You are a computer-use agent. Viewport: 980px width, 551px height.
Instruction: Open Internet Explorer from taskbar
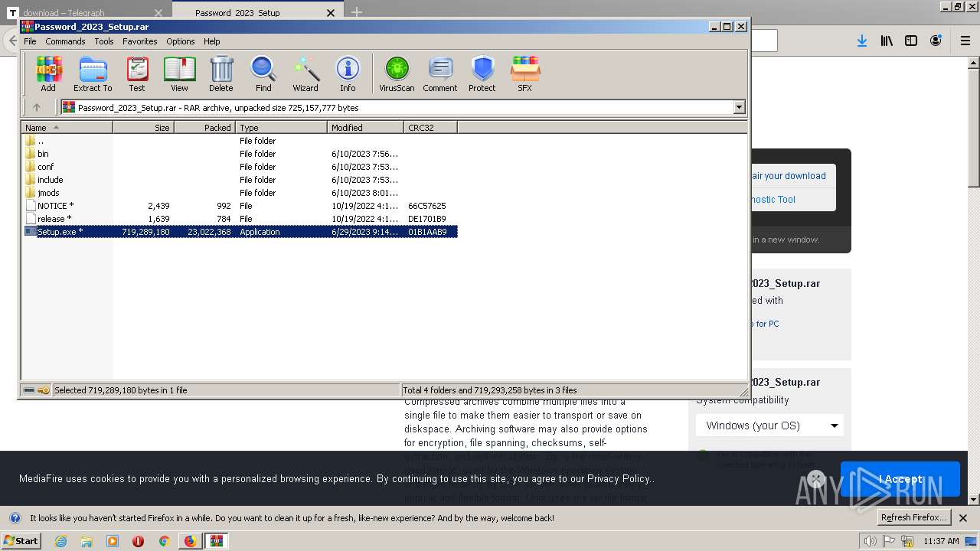(60, 541)
